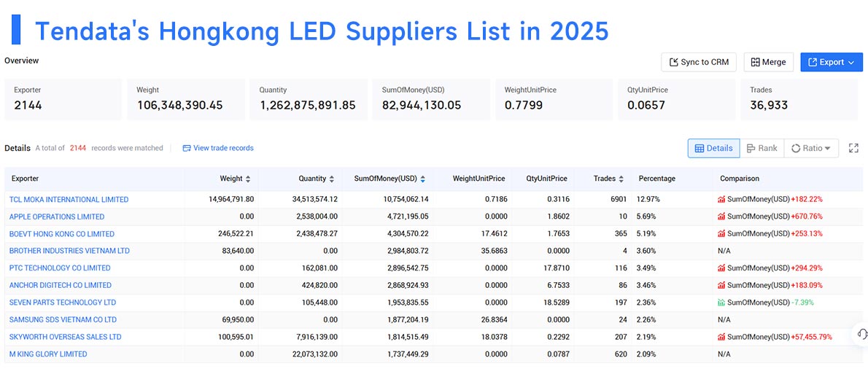This screenshot has height=374, width=868.
Task: Click the +183.09% comparison value
Action: tap(807, 285)
